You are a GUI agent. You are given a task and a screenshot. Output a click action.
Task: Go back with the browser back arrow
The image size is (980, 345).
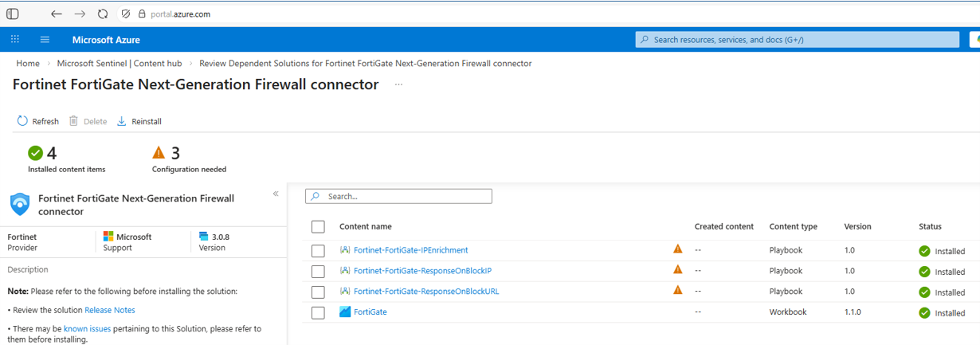pyautogui.click(x=56, y=14)
